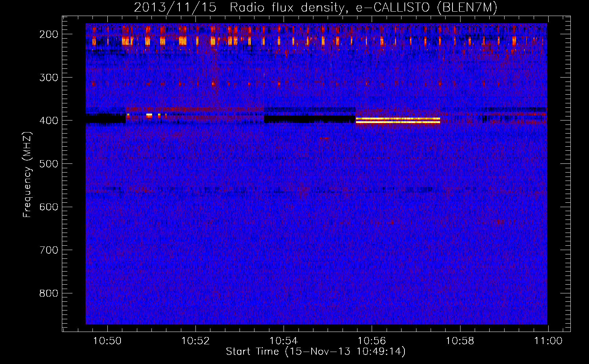Click the 10:58 time tick label

click(x=460, y=341)
